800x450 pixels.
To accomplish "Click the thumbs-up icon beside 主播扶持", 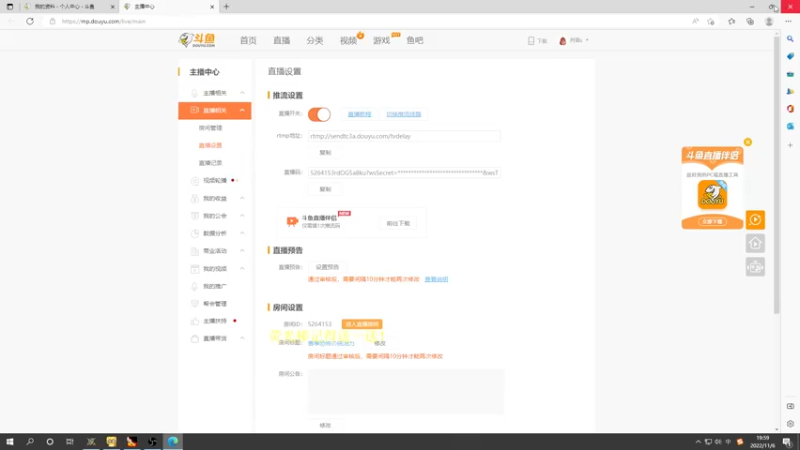I will coord(194,321).
